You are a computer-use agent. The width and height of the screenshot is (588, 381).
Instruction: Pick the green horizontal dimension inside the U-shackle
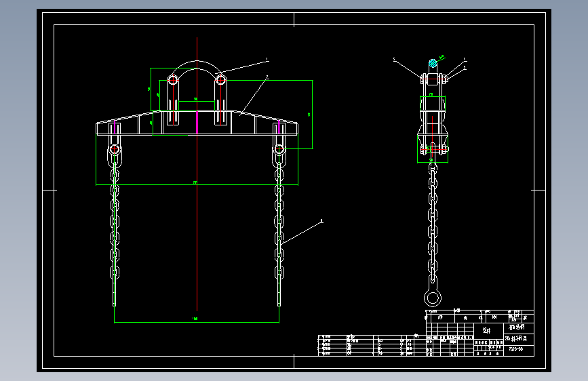point(197,100)
